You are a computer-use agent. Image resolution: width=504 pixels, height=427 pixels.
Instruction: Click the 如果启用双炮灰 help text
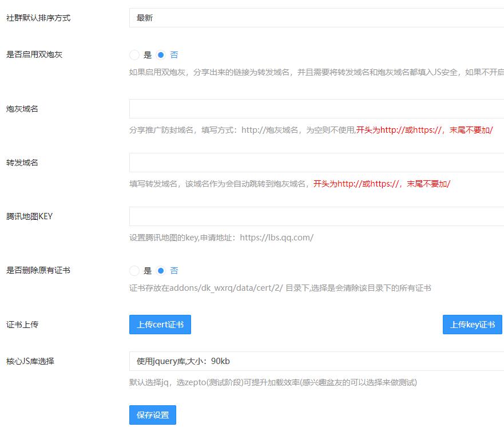pos(316,72)
